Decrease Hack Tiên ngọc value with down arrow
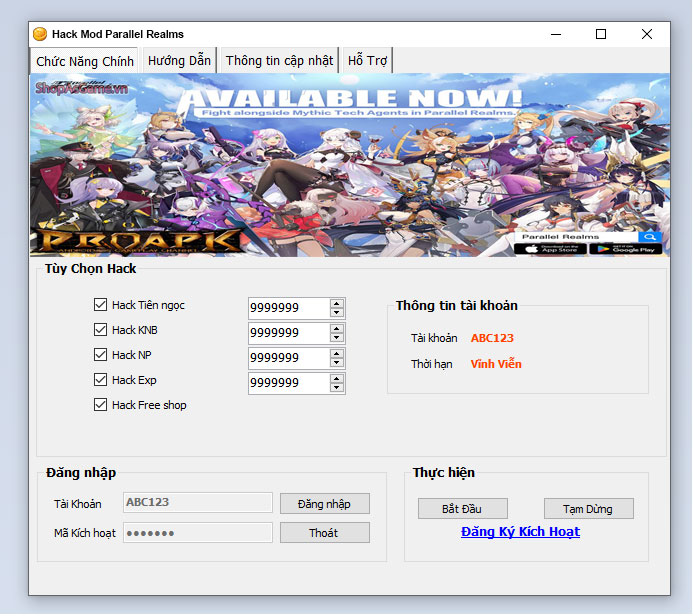Viewport: 693px width, 616px height. pos(337,312)
